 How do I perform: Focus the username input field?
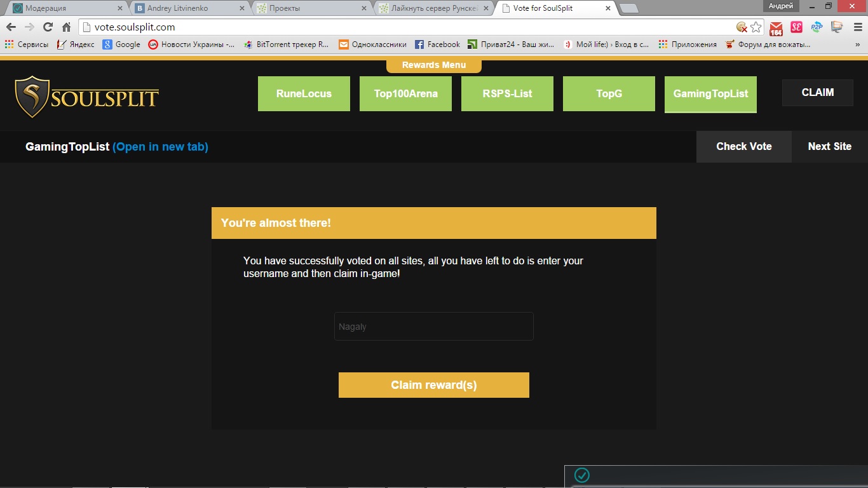pos(434,327)
